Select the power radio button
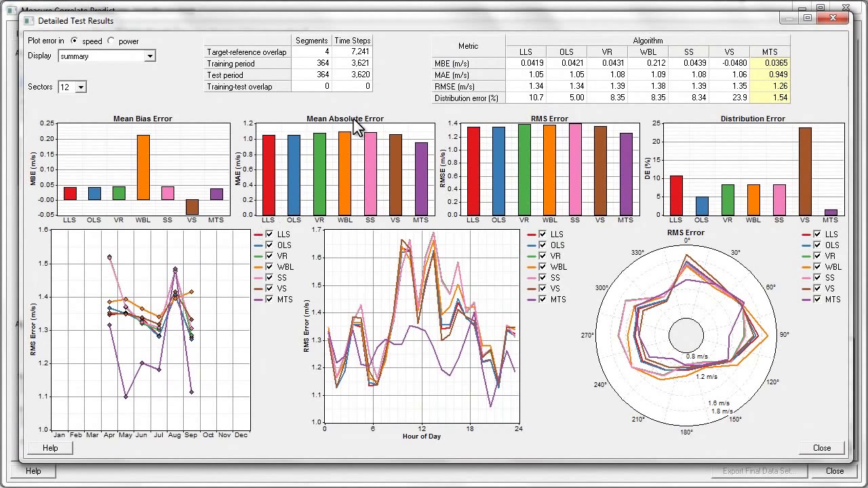 [111, 41]
